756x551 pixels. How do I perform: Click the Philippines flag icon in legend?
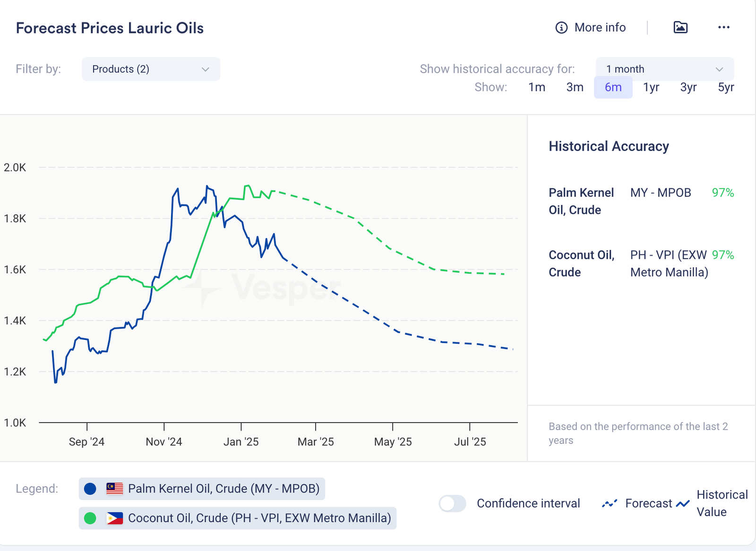114,518
